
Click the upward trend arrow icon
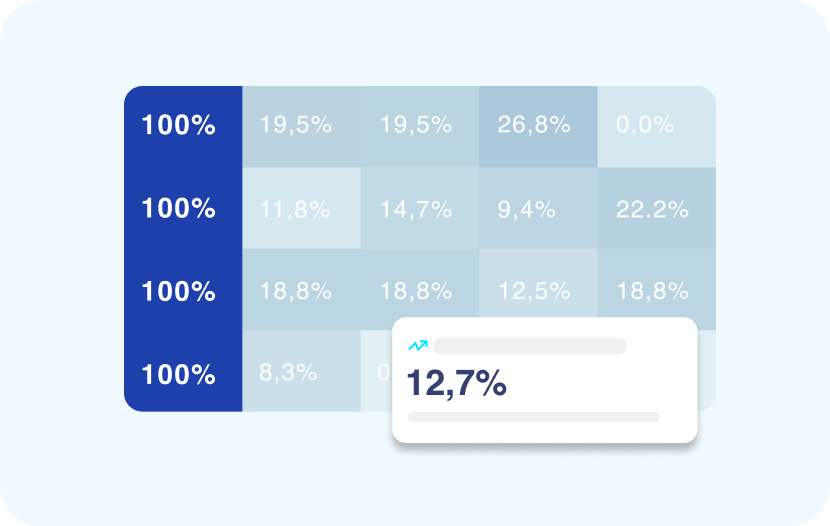(418, 346)
